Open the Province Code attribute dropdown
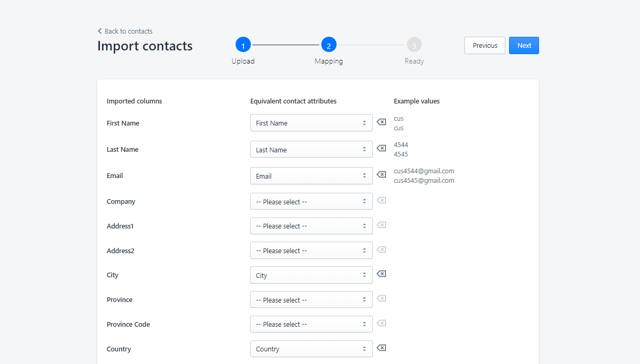The height and width of the screenshot is (364, 640). point(311,324)
